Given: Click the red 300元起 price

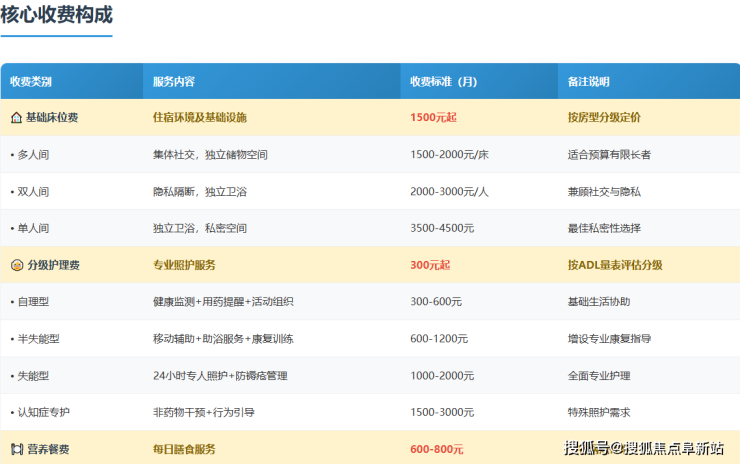Looking at the screenshot, I should [430, 266].
